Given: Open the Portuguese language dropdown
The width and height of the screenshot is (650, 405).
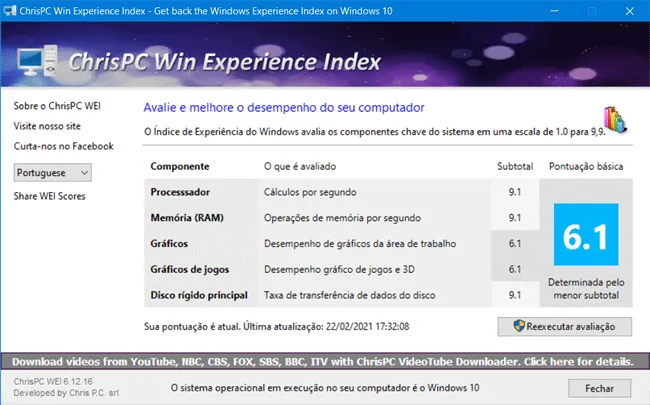Looking at the screenshot, I should [53, 172].
